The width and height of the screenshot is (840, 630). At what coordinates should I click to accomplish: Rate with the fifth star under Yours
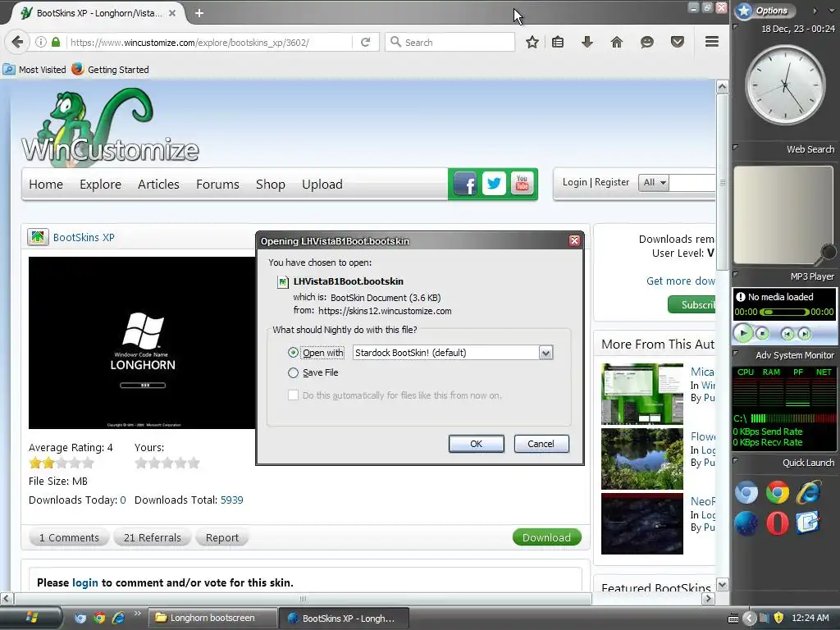[194, 463]
